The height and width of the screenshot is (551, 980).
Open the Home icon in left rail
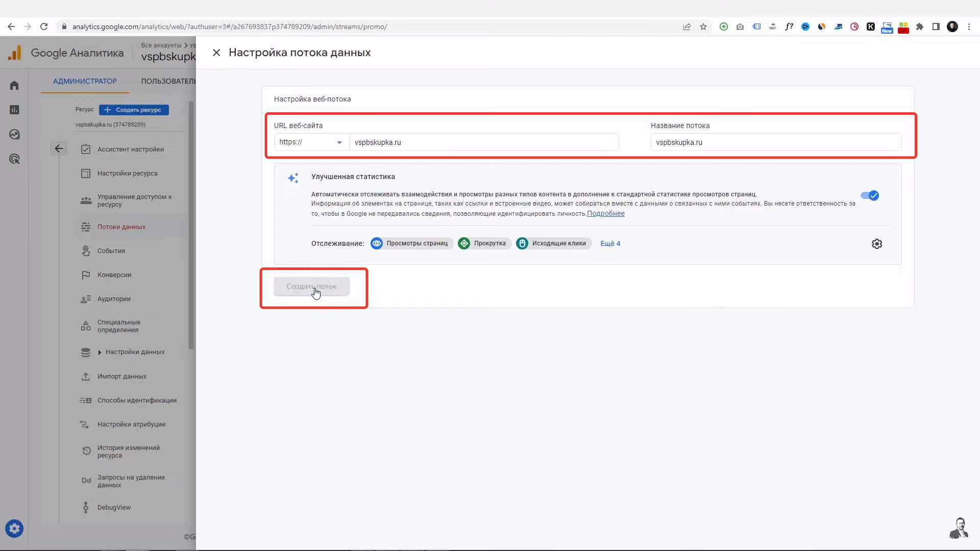coord(14,85)
